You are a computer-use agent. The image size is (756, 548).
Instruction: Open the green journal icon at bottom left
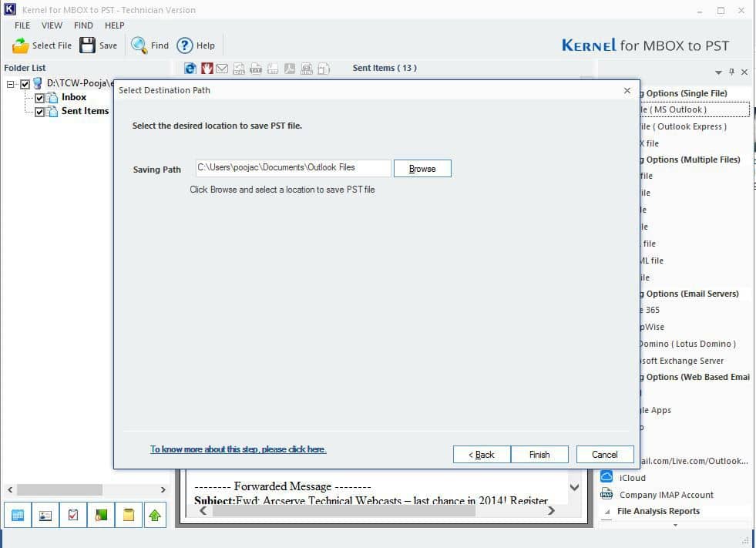(x=101, y=515)
